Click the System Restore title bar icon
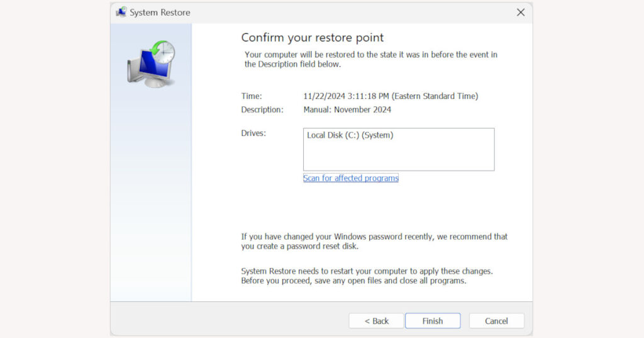This screenshot has height=338, width=644. 121,13
